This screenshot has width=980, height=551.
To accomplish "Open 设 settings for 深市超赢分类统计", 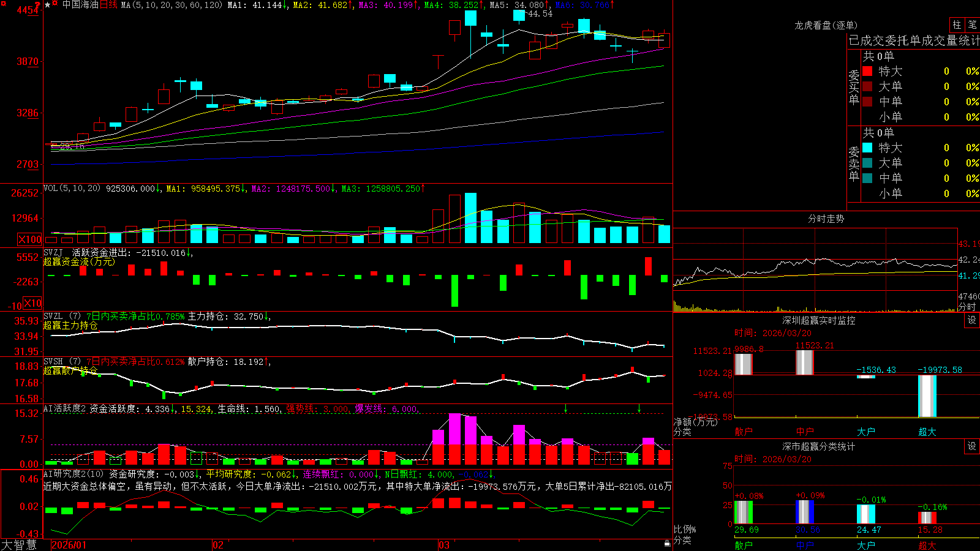I will (x=972, y=446).
